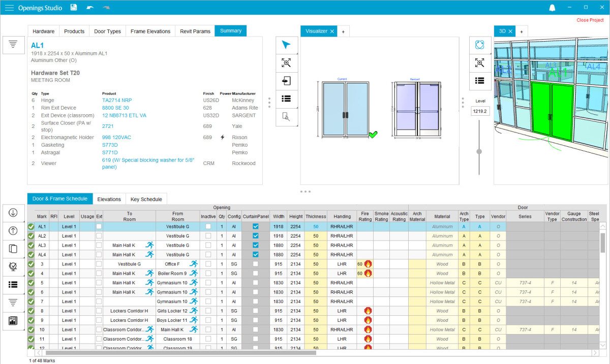Open the report chart icon in the left sidebar
The image size is (610, 364).
pos(13,320)
